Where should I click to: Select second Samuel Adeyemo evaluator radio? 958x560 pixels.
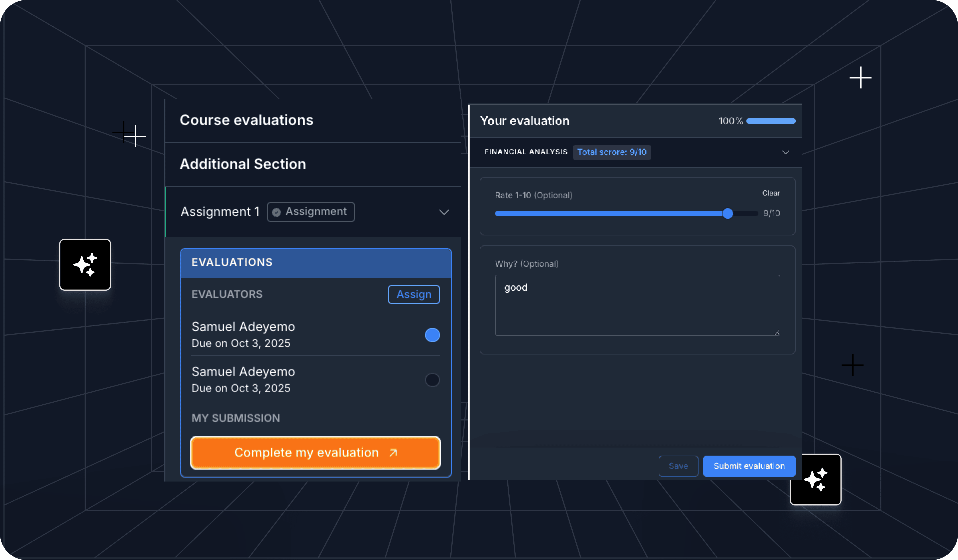tap(432, 379)
